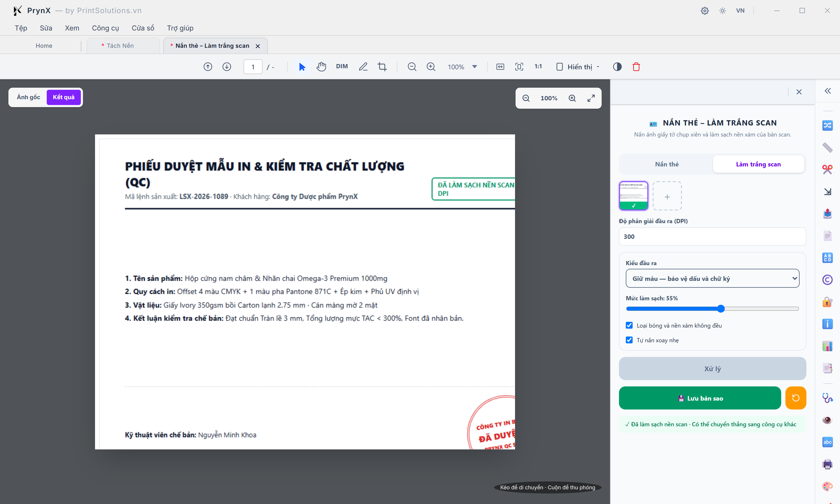
Task: Open the settings gear in title bar
Action: click(x=705, y=10)
